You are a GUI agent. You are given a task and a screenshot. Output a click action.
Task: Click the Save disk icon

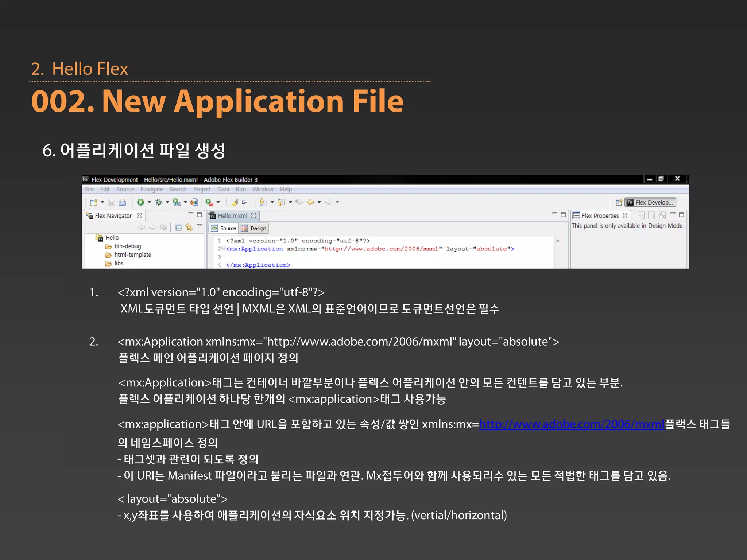[112, 202]
